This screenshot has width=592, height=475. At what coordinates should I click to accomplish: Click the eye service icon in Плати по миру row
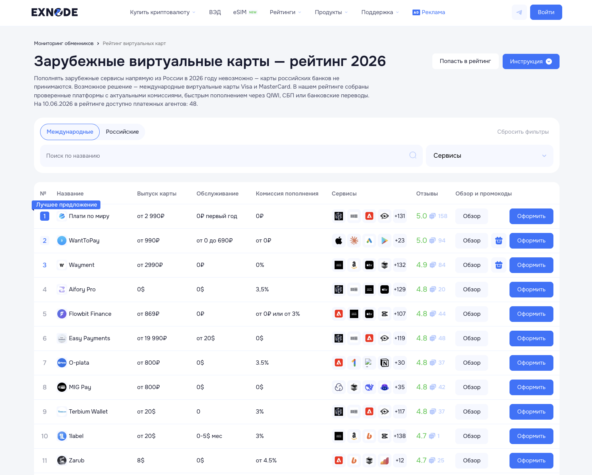tap(384, 216)
